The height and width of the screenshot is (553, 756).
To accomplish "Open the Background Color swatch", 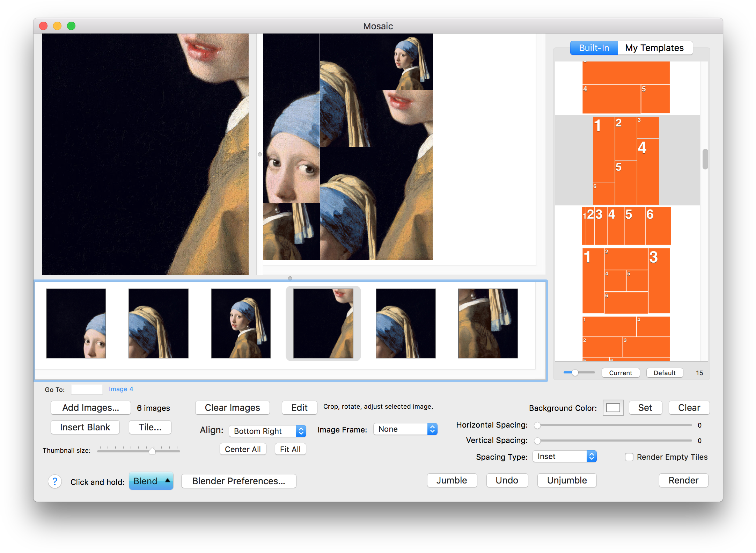I will point(613,408).
